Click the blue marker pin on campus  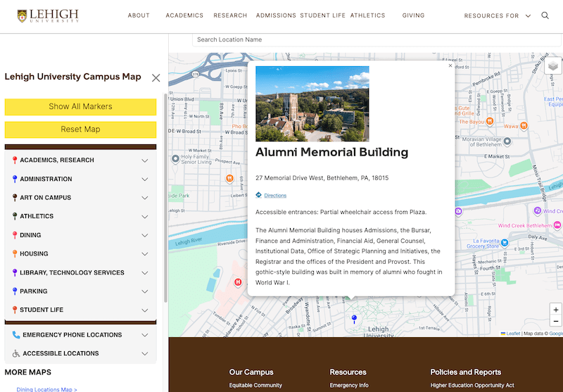(x=354, y=319)
